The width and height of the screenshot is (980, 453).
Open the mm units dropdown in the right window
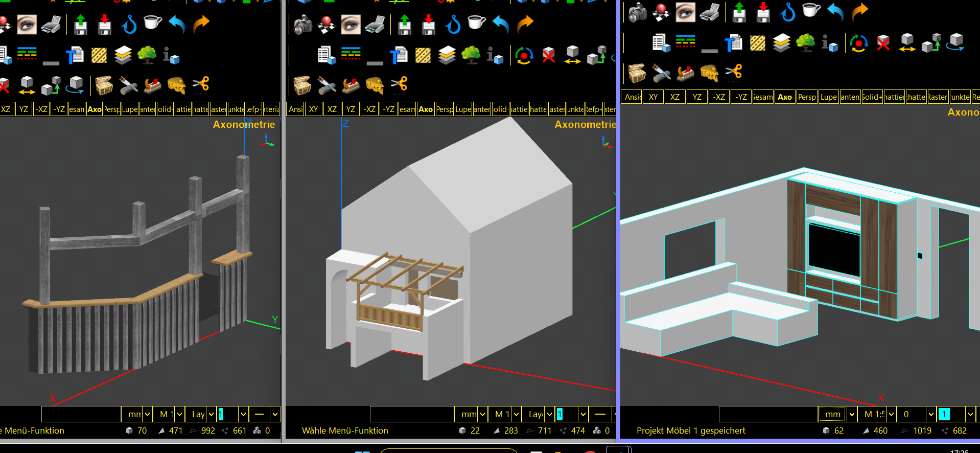[x=852, y=414]
